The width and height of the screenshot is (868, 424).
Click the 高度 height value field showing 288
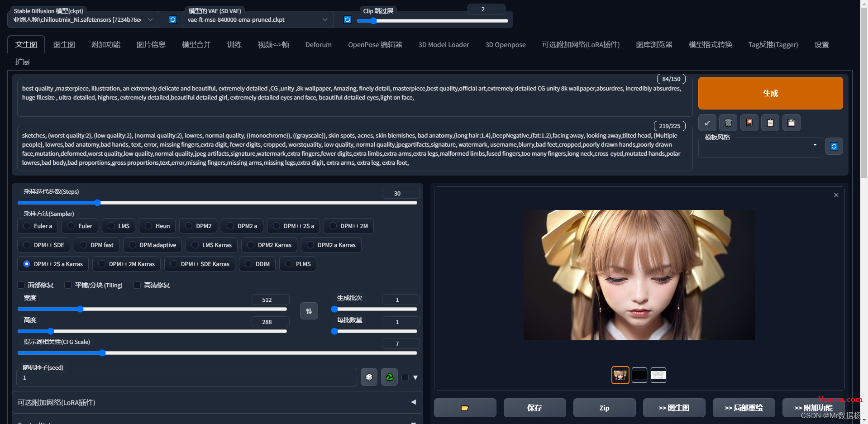point(270,322)
